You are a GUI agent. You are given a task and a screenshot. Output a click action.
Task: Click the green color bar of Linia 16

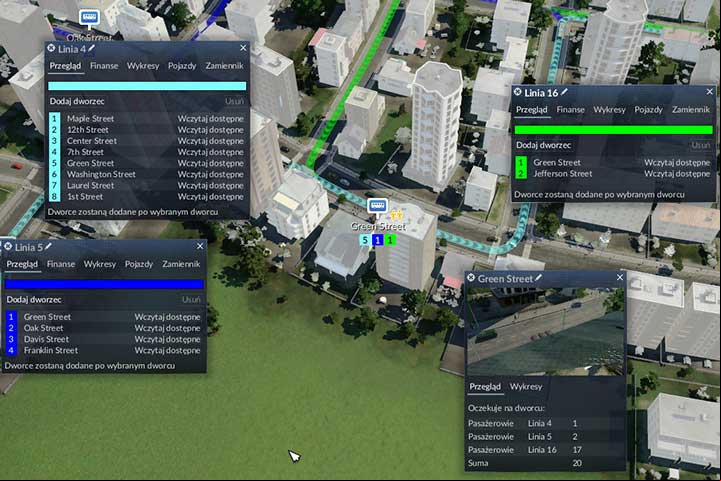(x=613, y=130)
